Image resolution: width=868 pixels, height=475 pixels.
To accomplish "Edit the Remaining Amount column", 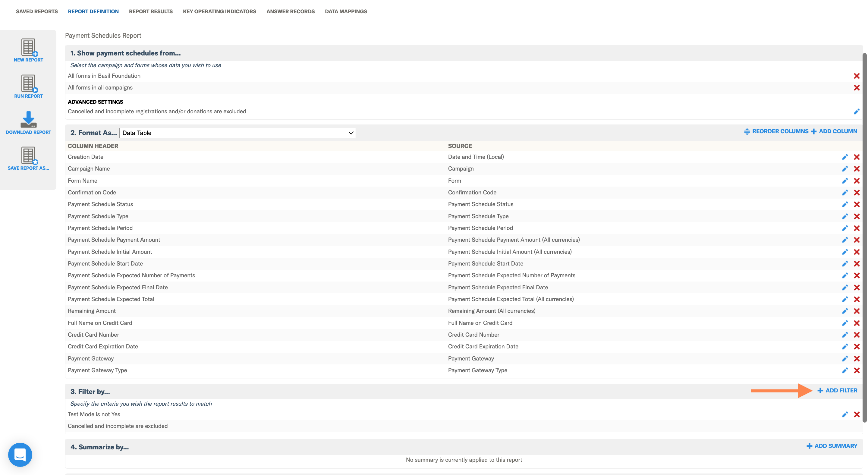I will (845, 311).
